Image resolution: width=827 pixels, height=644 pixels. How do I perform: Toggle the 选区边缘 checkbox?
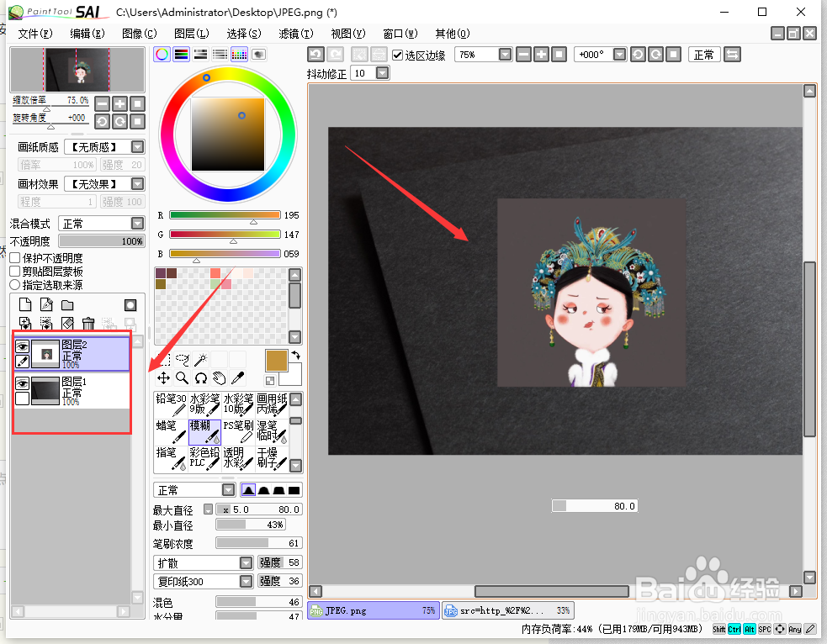(398, 55)
